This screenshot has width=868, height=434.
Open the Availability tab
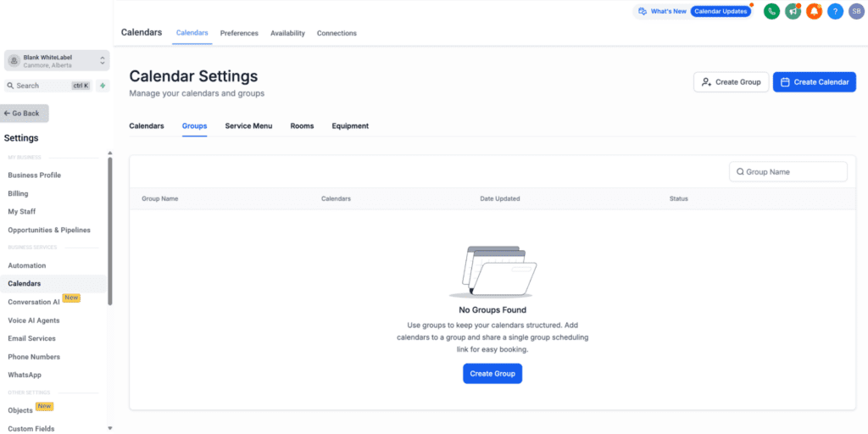coord(288,33)
